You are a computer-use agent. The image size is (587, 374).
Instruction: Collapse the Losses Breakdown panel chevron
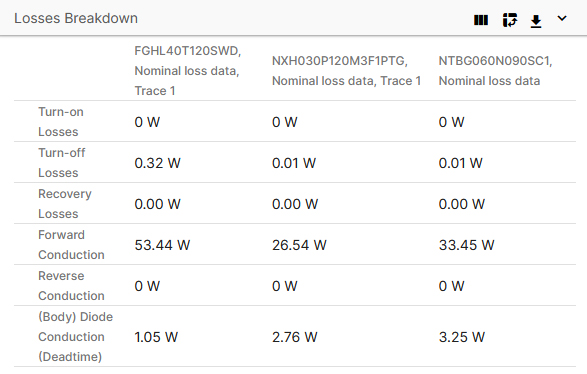point(562,18)
